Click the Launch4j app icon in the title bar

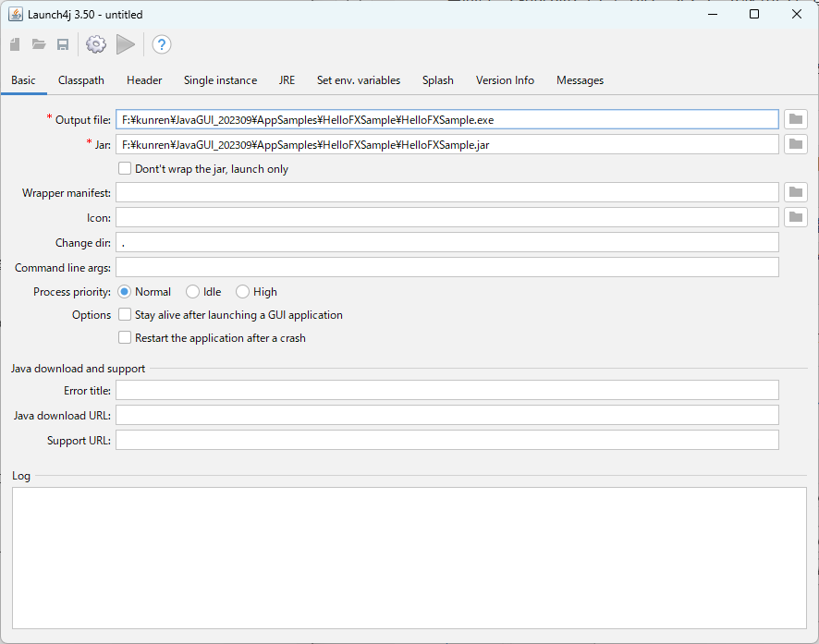point(16,14)
